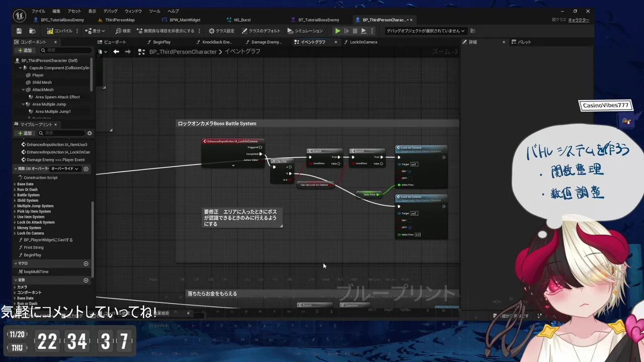
Task: Click the シミュレーション simulation button
Action: pyautogui.click(x=305, y=31)
